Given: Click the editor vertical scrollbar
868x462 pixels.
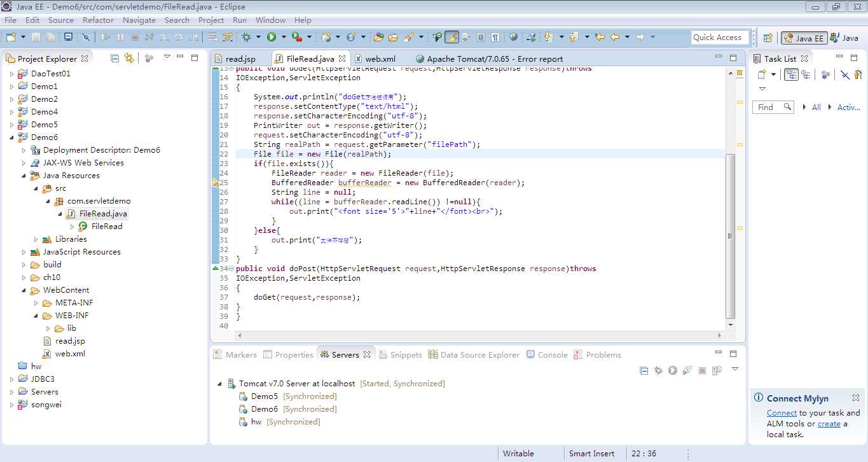Looking at the screenshot, I should [x=730, y=235].
